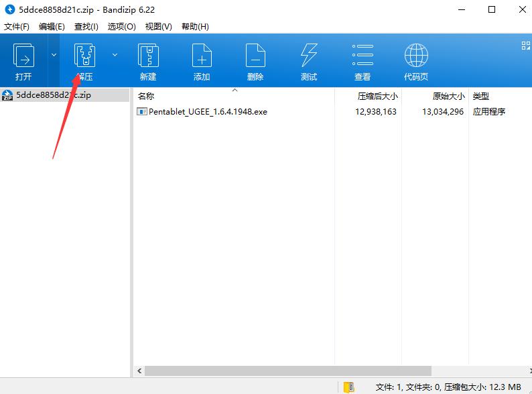Click the Bandizip logo in the title bar
Screen dimensions: 532x394
point(10,9)
